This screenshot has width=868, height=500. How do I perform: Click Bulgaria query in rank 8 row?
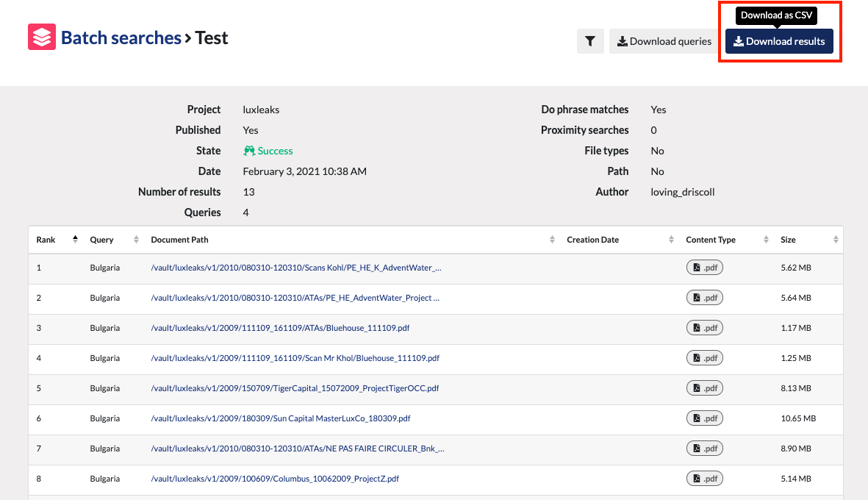[104, 479]
